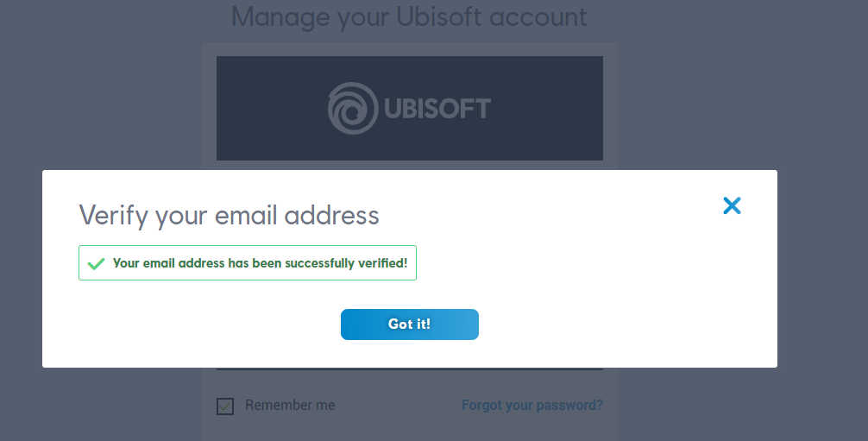
Task: Click the Verify your email address title
Action: (x=229, y=216)
